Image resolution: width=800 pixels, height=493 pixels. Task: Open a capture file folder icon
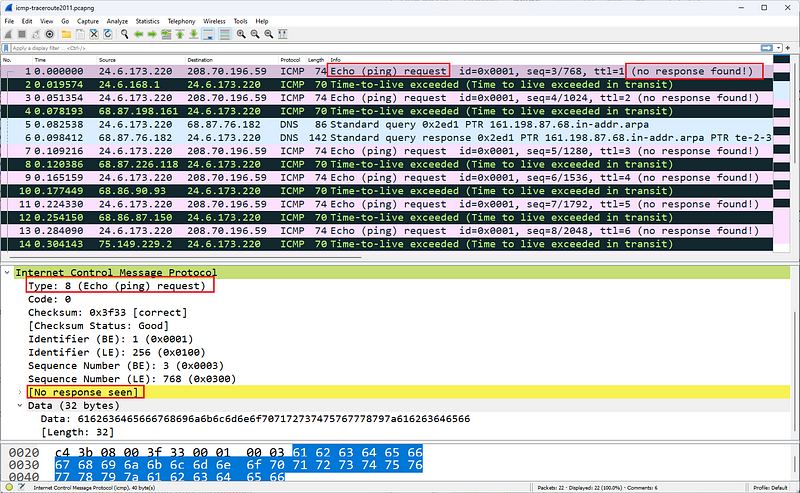(x=66, y=34)
